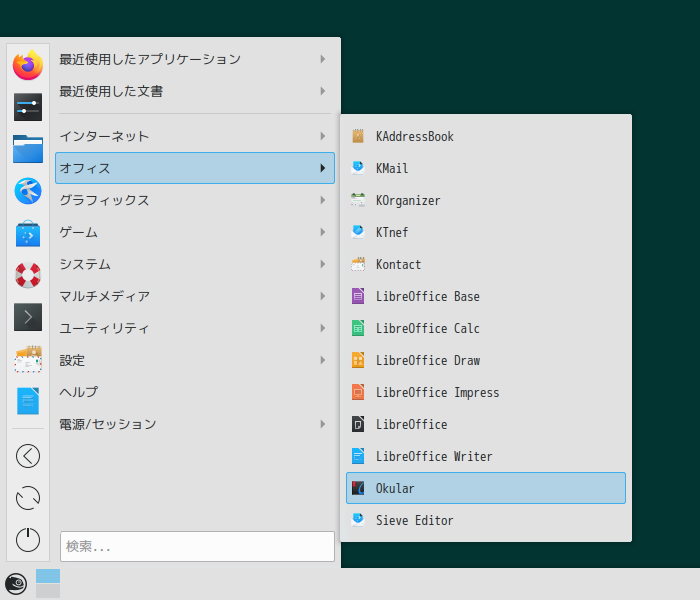Click the back arrow logout icon

pos(28,456)
